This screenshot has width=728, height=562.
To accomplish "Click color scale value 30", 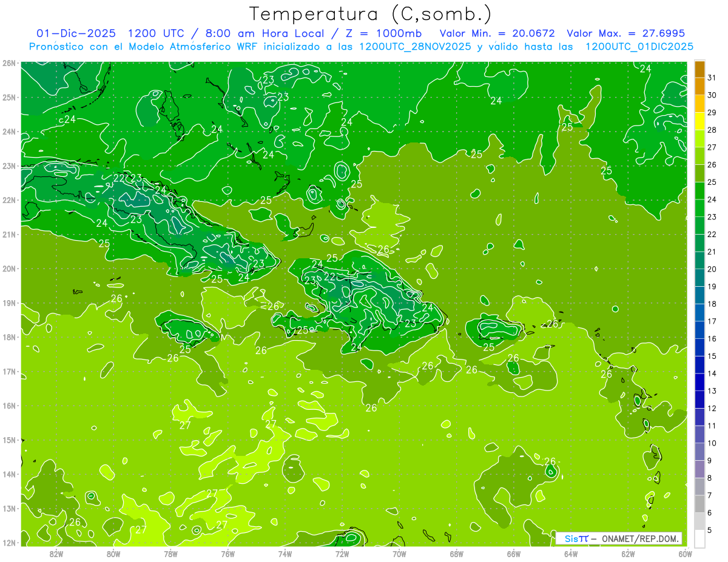I will (x=712, y=95).
